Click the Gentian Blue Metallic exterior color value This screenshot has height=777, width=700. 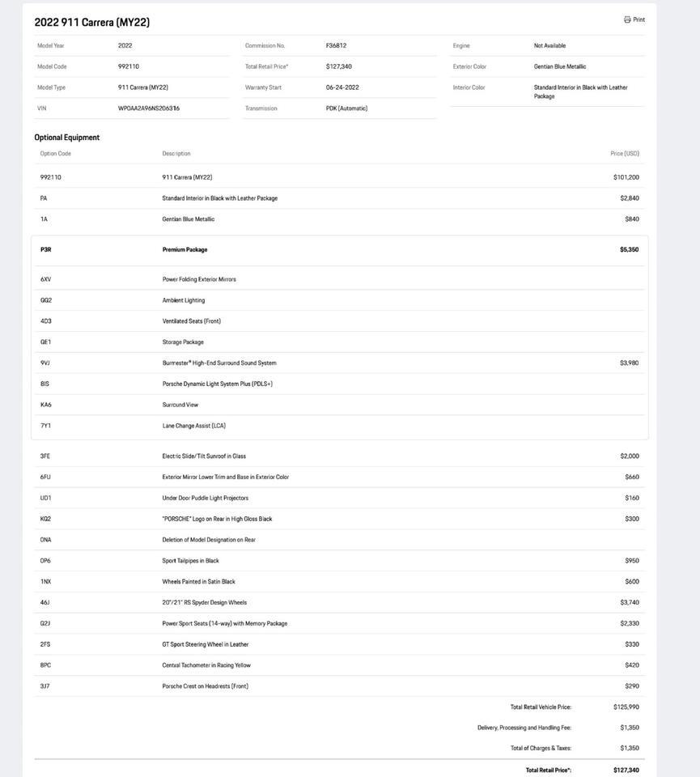click(x=560, y=67)
